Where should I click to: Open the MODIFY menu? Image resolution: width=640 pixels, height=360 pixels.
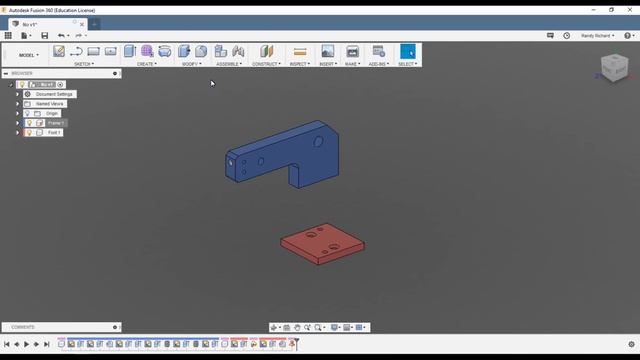pos(192,64)
